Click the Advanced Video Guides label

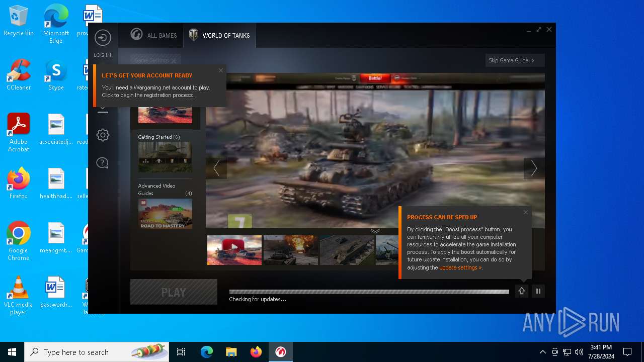157,190
